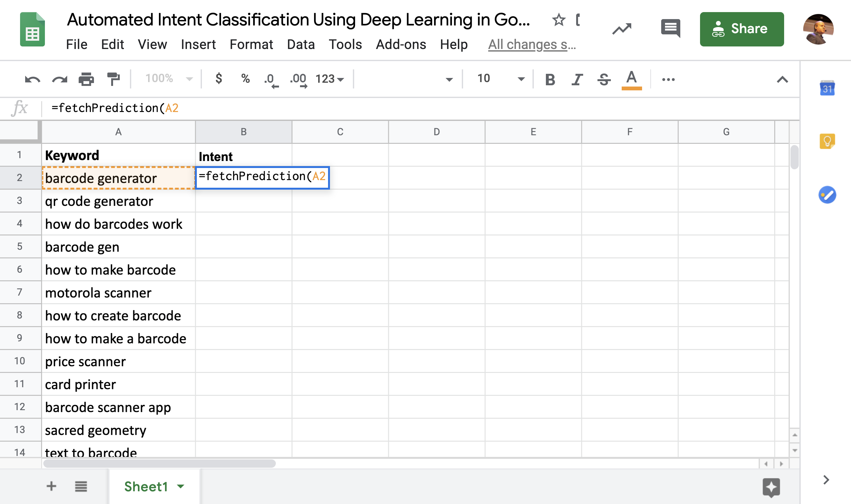Open the 123 number format dropdown
Viewport: 851px width, 504px height.
pos(329,79)
